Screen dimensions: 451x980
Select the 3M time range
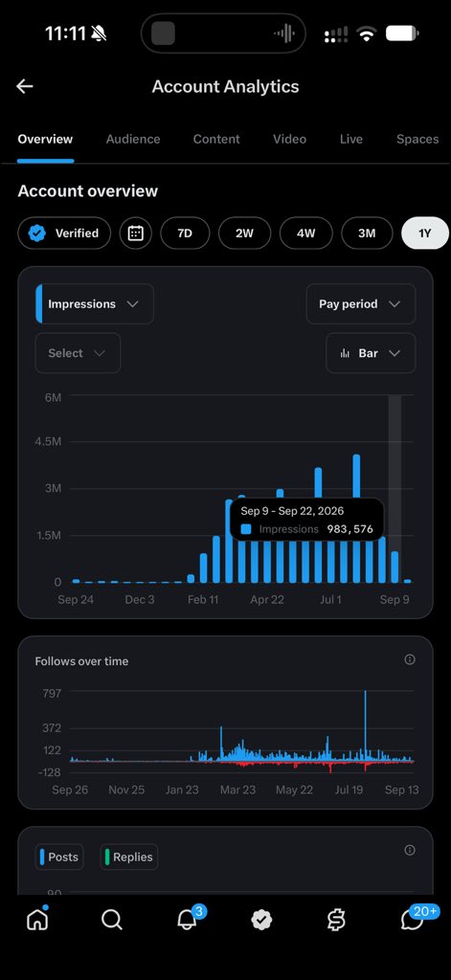pyautogui.click(x=367, y=234)
